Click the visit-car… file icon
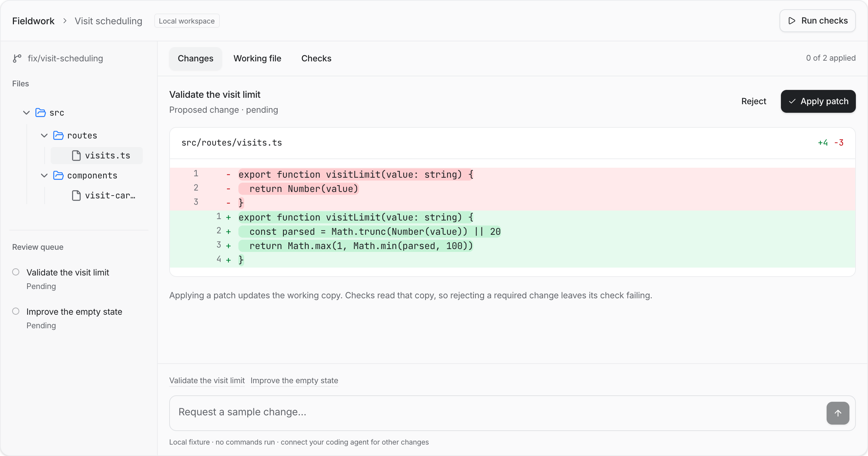The height and width of the screenshot is (456, 868). 76,196
